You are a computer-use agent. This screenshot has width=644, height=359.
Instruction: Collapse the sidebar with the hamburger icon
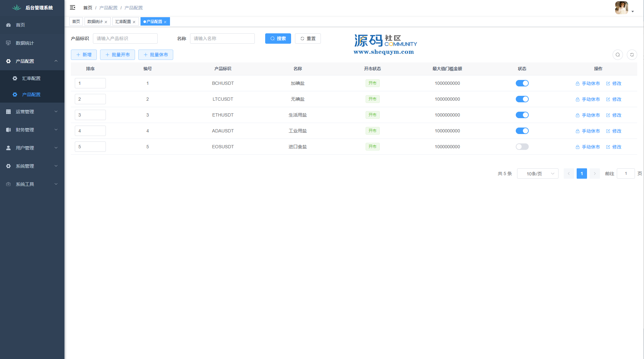(73, 7)
